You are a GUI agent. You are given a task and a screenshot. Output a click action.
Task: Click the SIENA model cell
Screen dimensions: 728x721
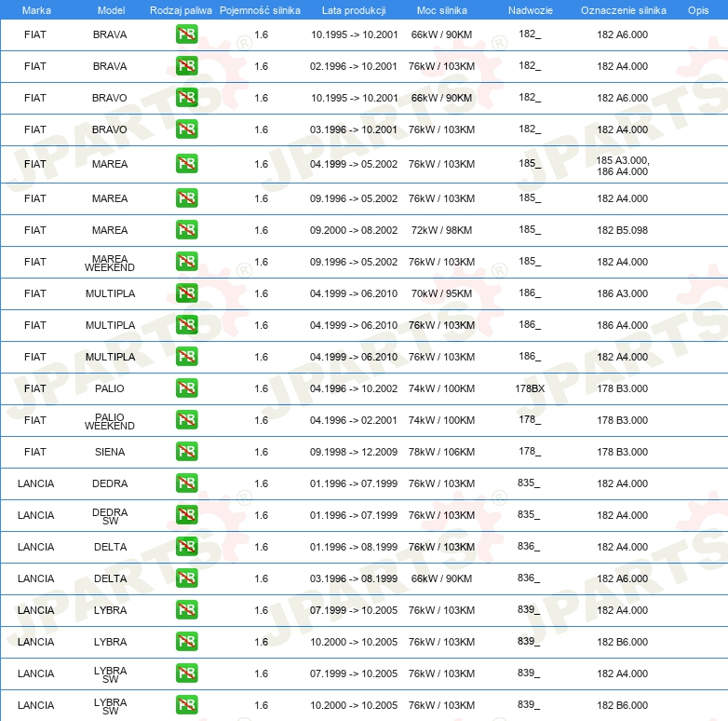click(x=110, y=452)
